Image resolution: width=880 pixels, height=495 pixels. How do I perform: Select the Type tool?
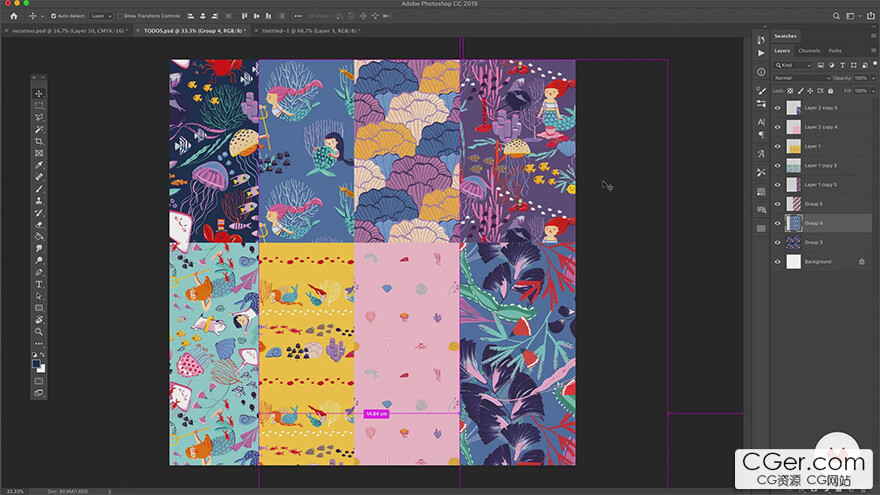(39, 284)
